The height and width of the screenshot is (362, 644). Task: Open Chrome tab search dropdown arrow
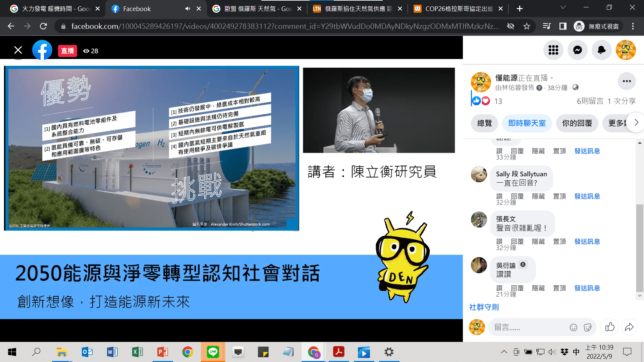coord(563,7)
